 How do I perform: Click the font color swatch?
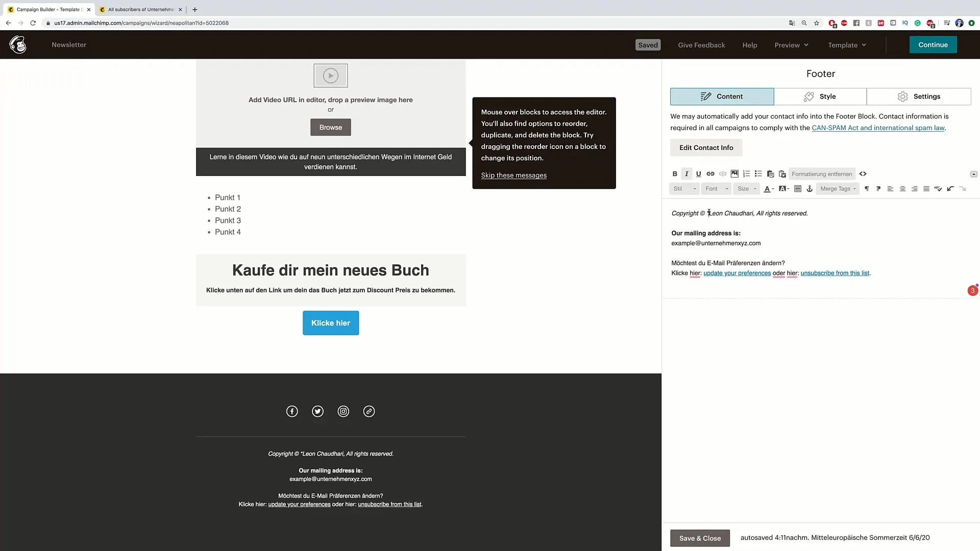coord(769,188)
